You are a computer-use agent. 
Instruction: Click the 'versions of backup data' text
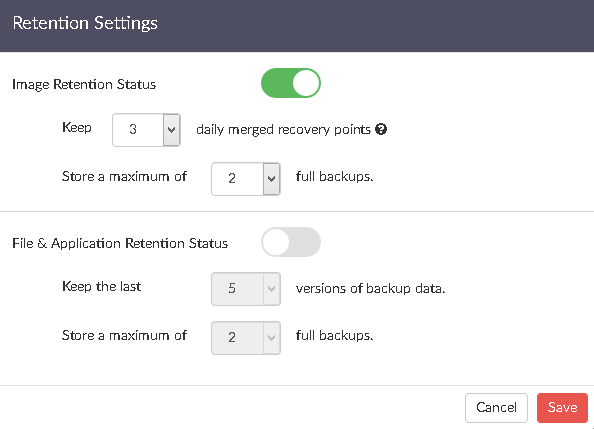pos(370,289)
